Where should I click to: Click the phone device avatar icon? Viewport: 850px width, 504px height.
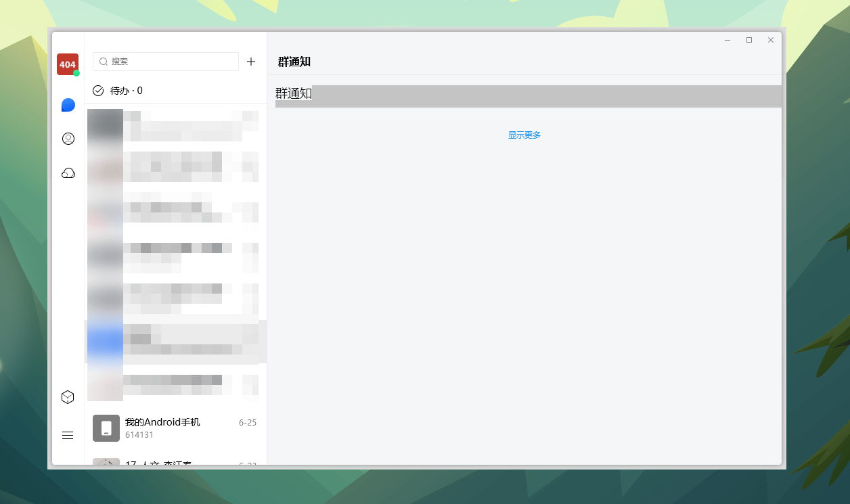coord(106,428)
